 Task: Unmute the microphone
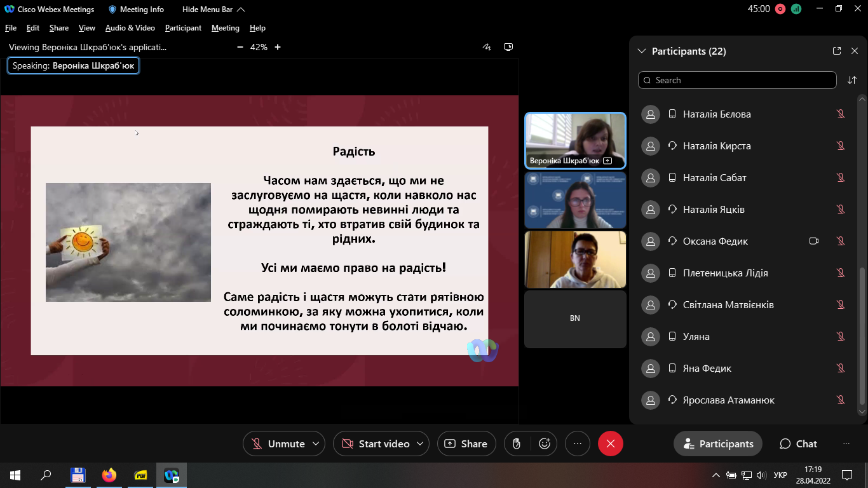tap(278, 444)
